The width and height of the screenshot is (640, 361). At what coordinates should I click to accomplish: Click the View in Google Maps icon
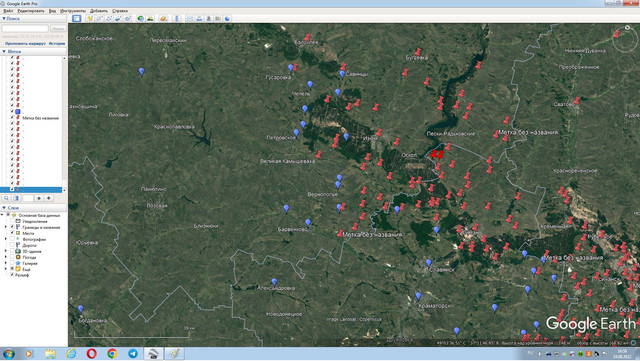point(218,18)
